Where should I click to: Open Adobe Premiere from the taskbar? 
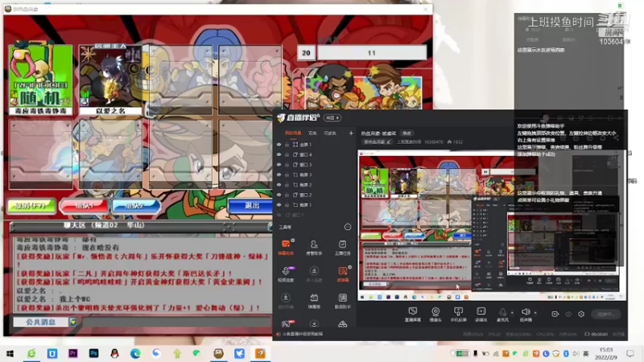point(73,353)
